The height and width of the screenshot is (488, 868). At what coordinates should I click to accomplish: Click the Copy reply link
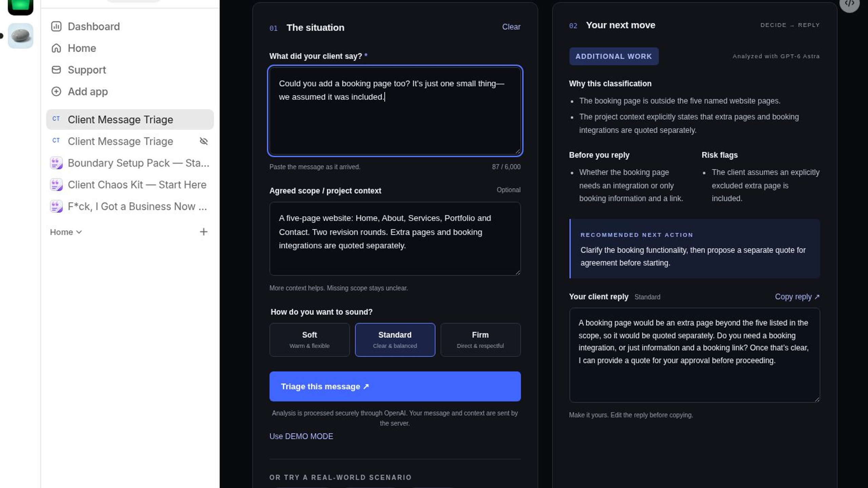pos(797,297)
